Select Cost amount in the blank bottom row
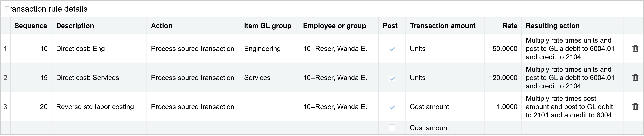 (x=444, y=128)
